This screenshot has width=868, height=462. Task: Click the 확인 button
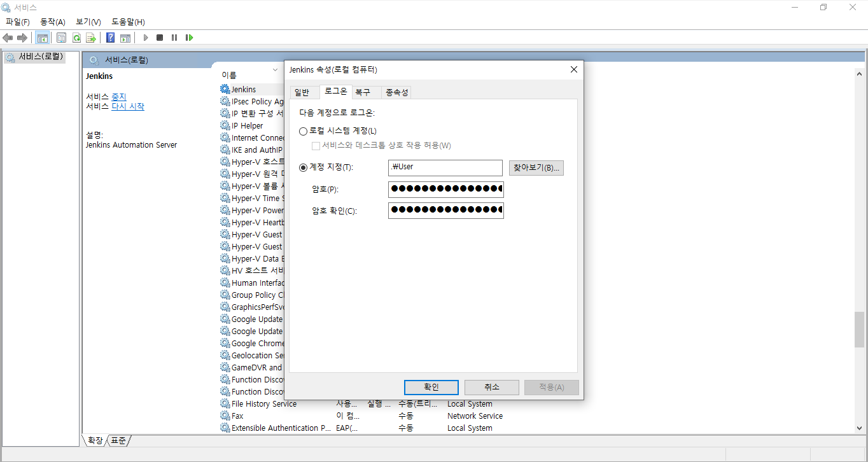tap(431, 387)
